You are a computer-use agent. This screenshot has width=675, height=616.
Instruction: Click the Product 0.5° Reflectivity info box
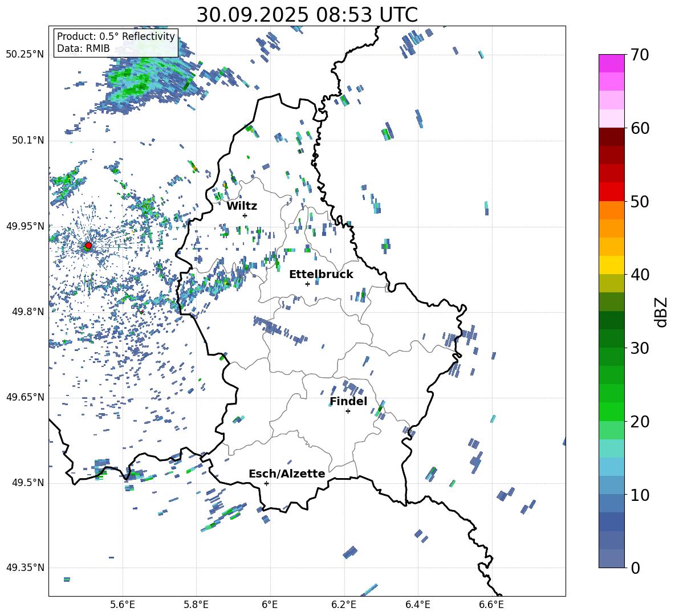point(116,43)
